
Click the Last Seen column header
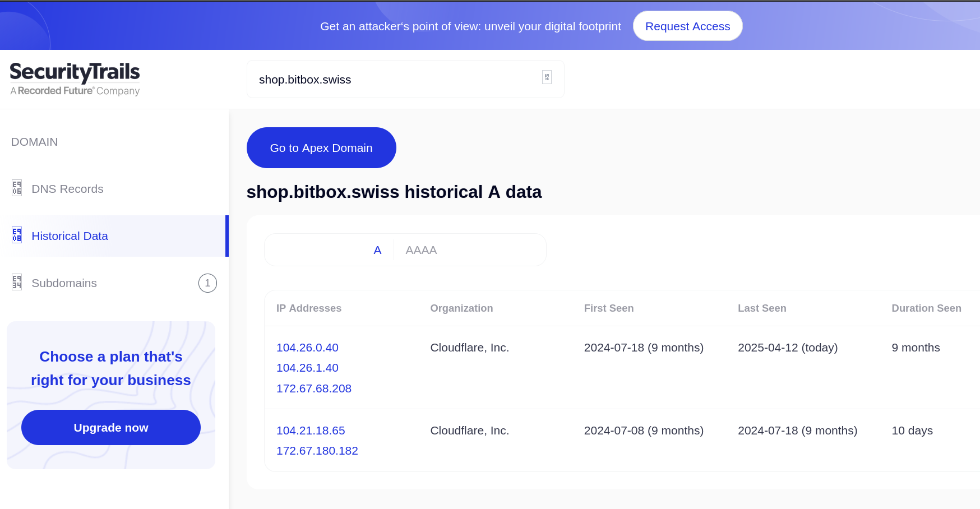coord(762,308)
